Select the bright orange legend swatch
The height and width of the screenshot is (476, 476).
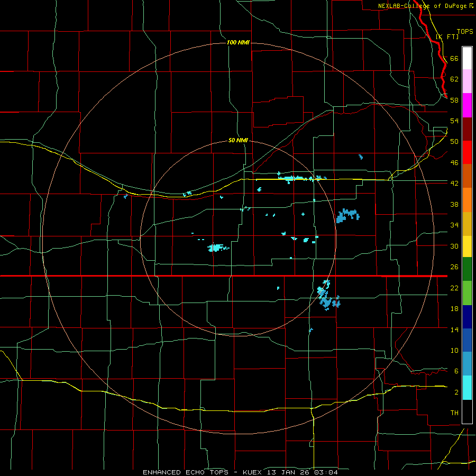(x=467, y=200)
